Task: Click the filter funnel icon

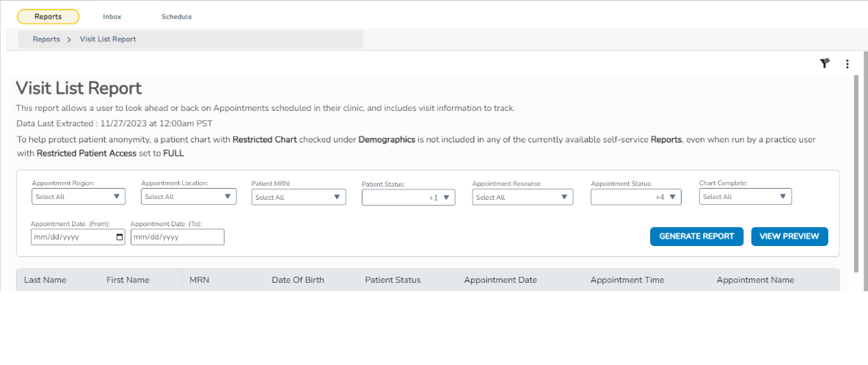Action: click(x=824, y=64)
